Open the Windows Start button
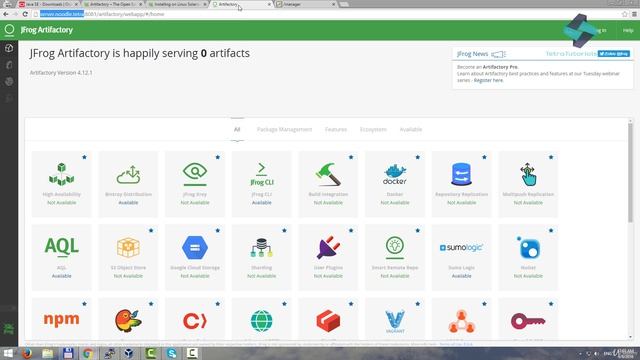640x360 pixels. (x=8, y=353)
